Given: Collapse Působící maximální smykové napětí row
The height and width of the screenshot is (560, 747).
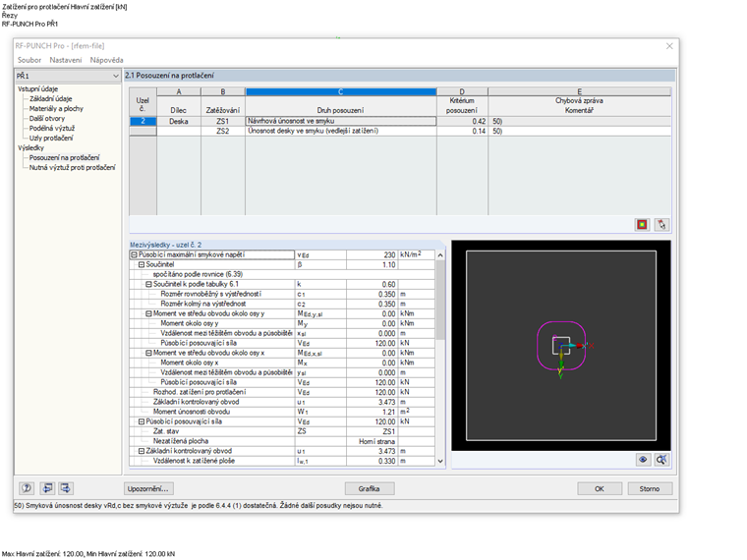Looking at the screenshot, I should point(134,254).
